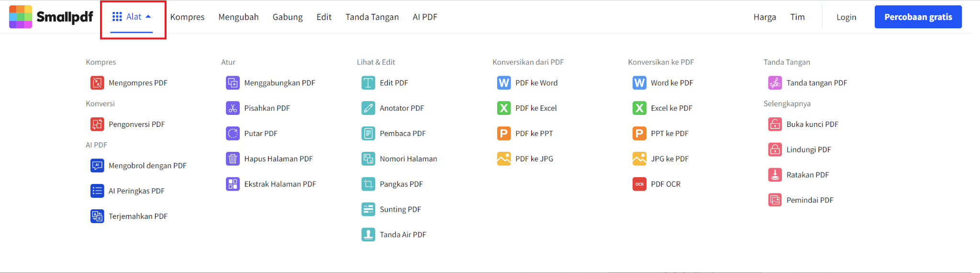Click the PDF ke Excel icon
The image size is (980, 273).
[503, 108]
